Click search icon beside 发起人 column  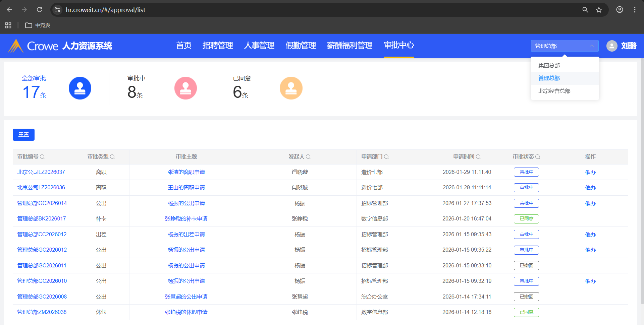click(308, 157)
